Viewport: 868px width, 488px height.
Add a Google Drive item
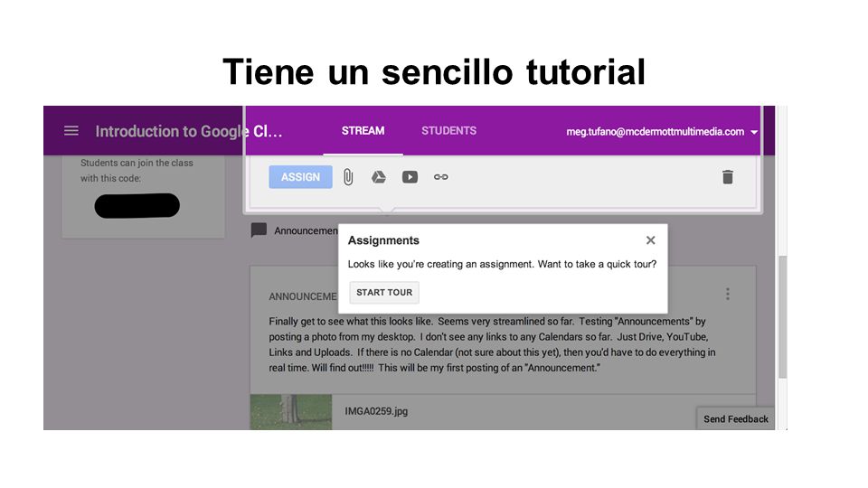(379, 177)
